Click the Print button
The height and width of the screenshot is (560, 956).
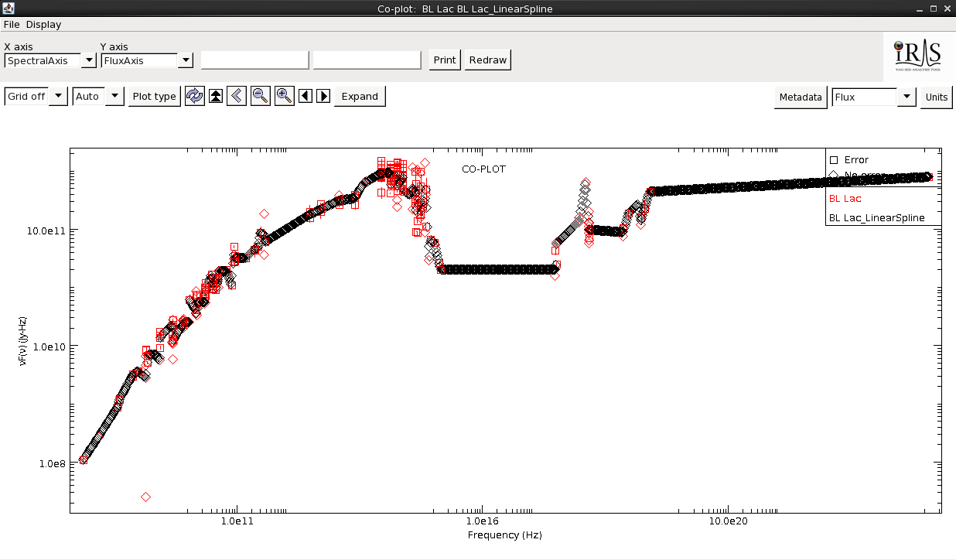pos(445,60)
